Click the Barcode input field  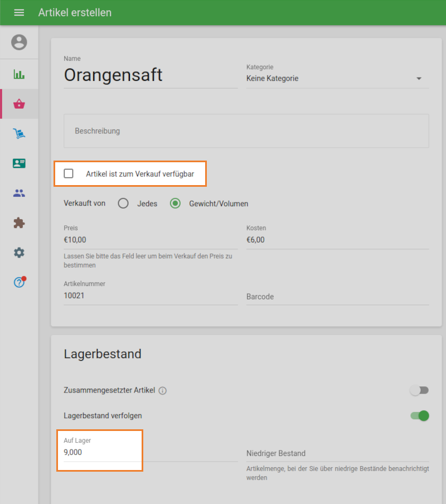[x=337, y=297]
